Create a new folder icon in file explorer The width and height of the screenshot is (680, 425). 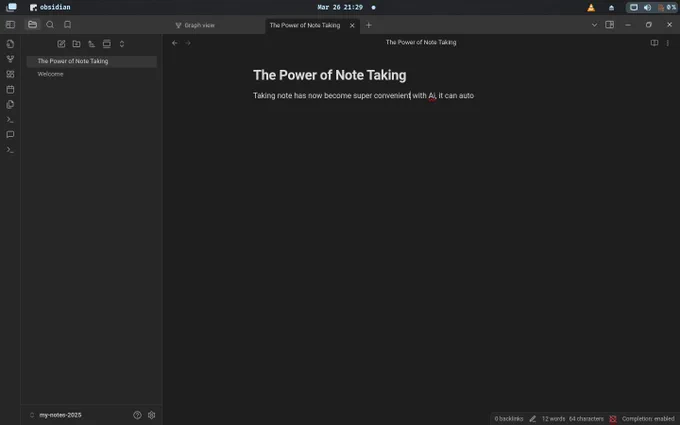point(76,44)
